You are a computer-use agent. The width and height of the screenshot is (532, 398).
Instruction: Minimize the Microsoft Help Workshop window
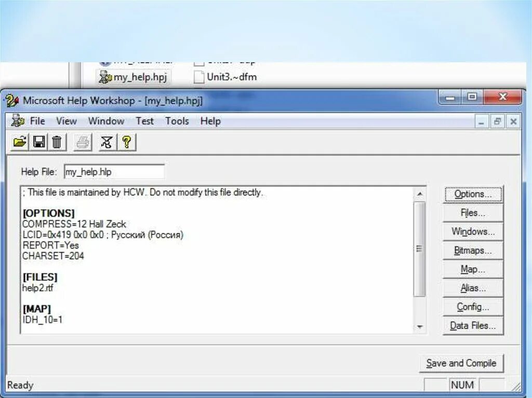(450, 98)
